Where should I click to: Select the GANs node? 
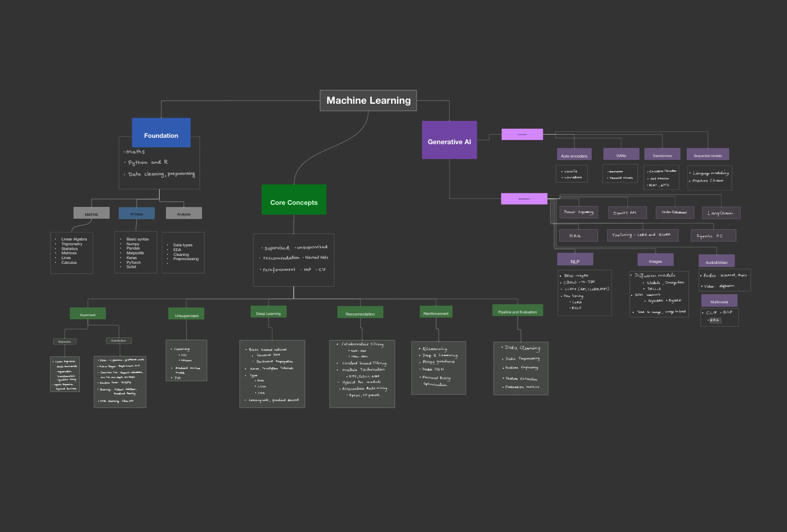(620, 154)
